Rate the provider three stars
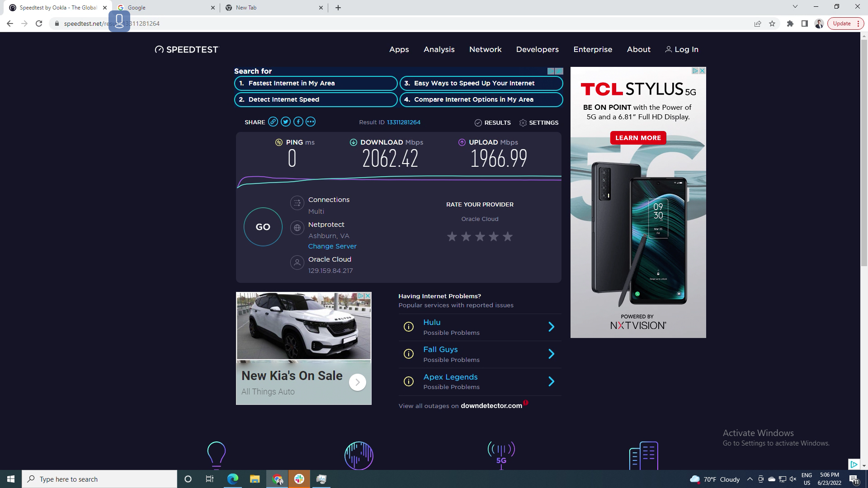This screenshot has height=488, width=868. 480,236
